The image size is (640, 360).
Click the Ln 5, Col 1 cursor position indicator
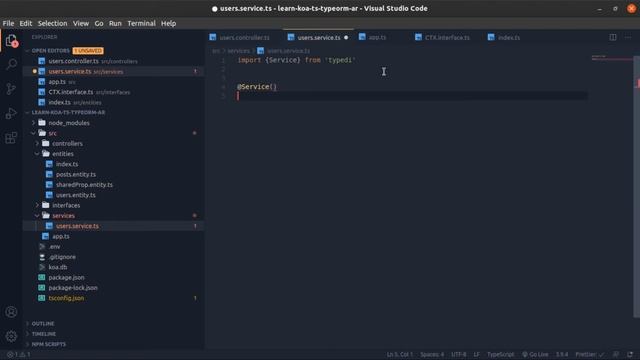tap(400, 354)
